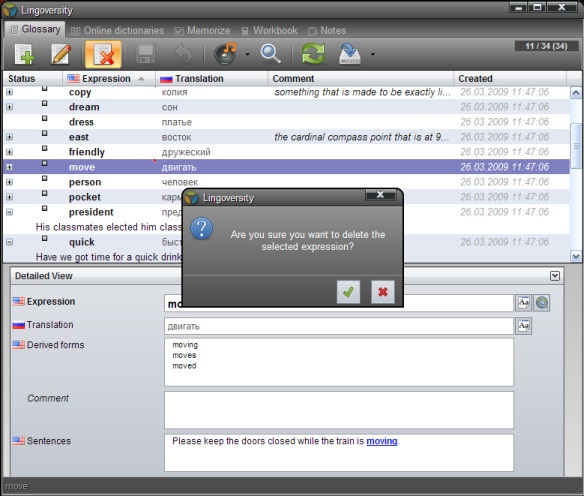Toggle status box of dress row
This screenshot has height=496, width=584.
tap(44, 118)
